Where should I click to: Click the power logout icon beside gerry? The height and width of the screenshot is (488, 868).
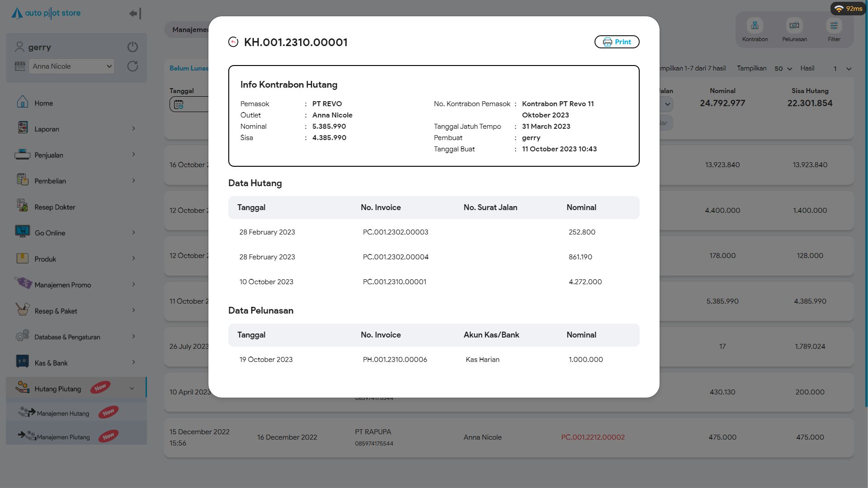132,47
